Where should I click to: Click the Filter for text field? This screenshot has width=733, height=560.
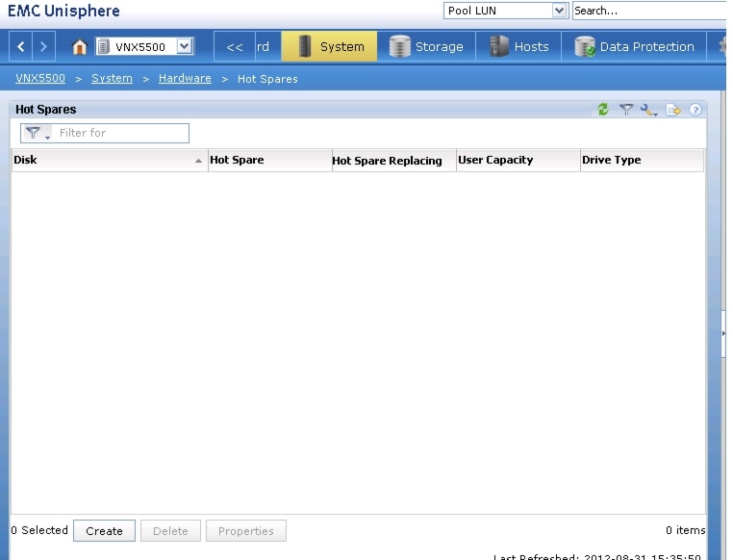(x=120, y=133)
